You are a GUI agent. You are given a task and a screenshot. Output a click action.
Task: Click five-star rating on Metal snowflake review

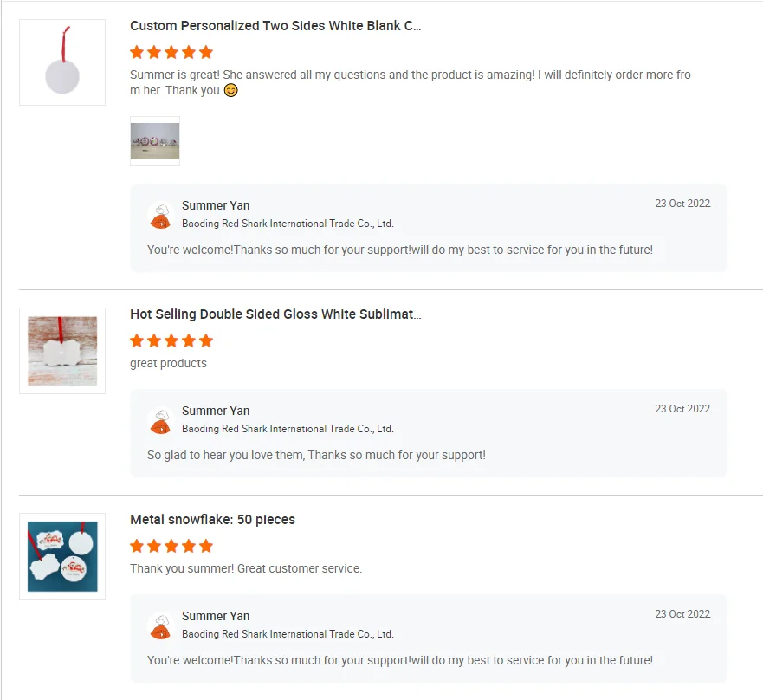[171, 546]
